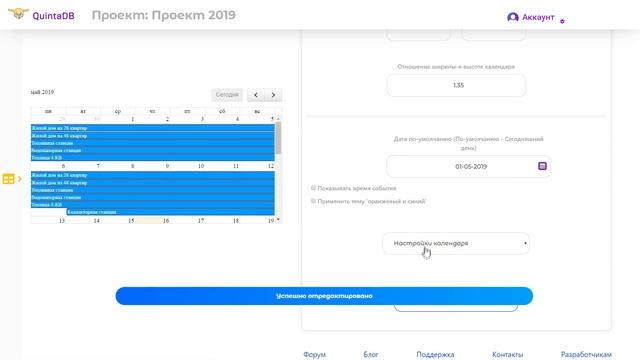
Task: Click the QuintaDB bird logo
Action: click(18, 13)
